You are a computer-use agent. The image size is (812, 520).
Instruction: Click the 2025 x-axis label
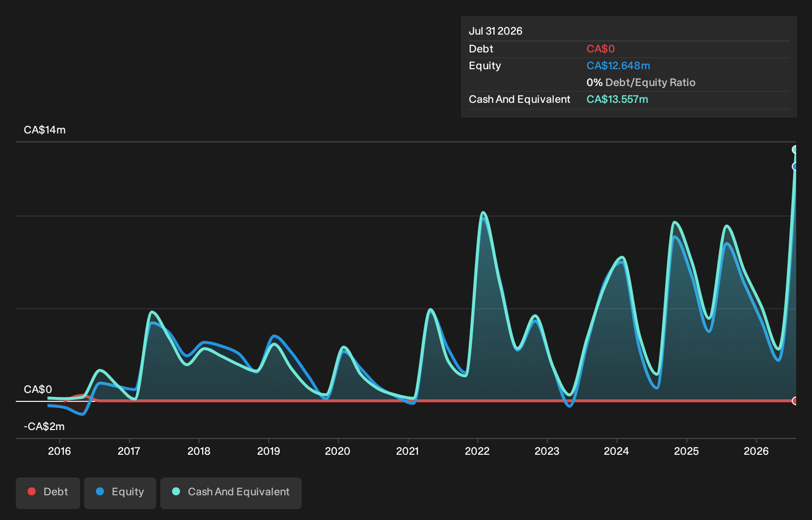pos(686,451)
